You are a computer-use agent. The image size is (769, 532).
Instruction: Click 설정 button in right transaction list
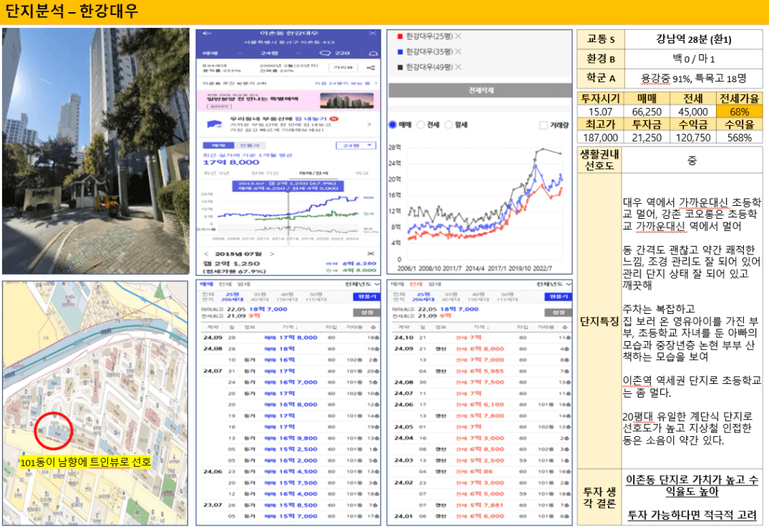(x=558, y=312)
